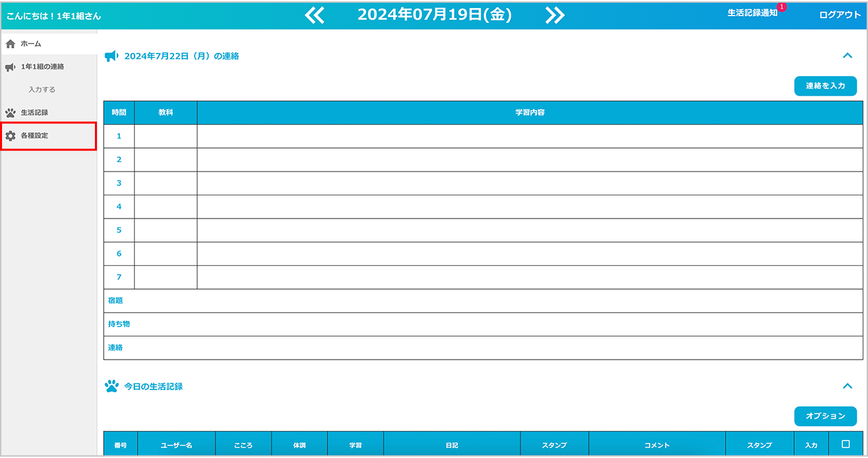
Task: Select period 4 row number
Action: [x=119, y=207]
